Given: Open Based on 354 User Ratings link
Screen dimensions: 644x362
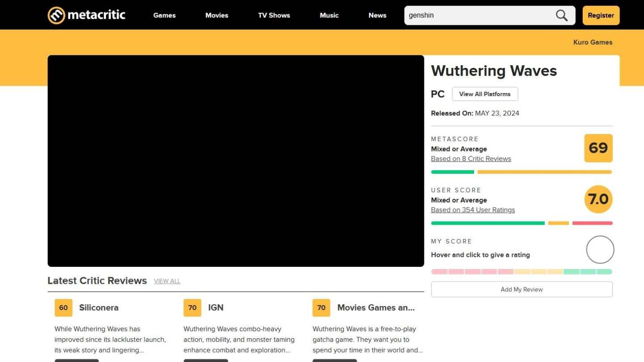Looking at the screenshot, I should coord(473,210).
